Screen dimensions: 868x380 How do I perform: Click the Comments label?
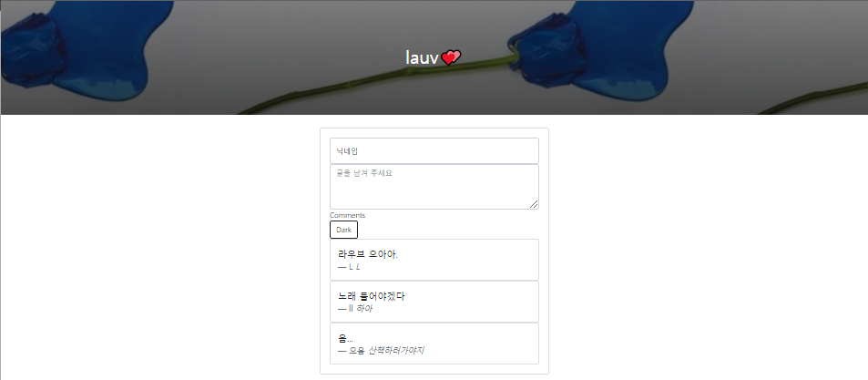(x=348, y=215)
